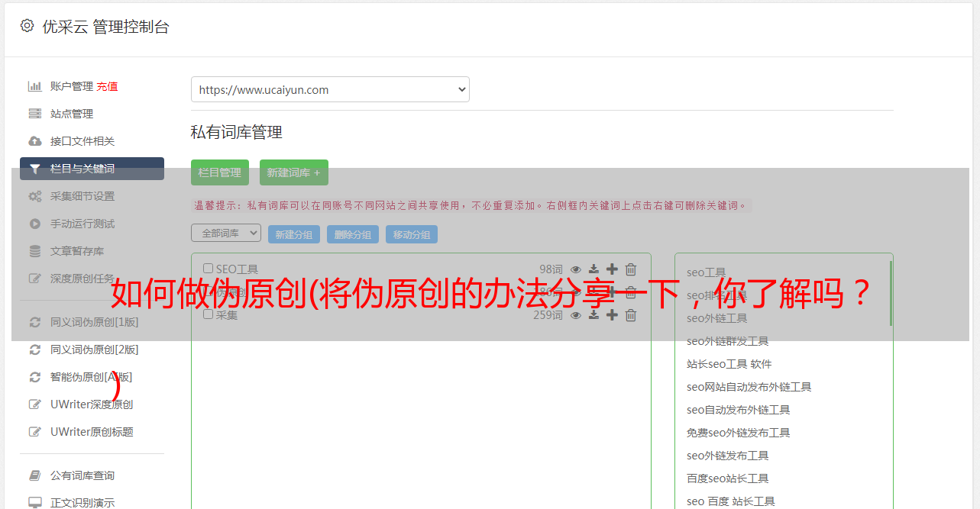Select keyword '站长seo工具 软件'
The image size is (980, 509).
click(x=729, y=364)
